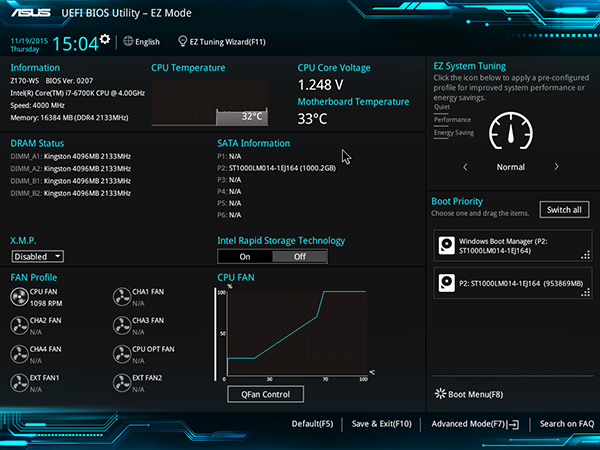Image resolution: width=600 pixels, height=450 pixels.
Task: Select the CPU FAN icon
Action: coord(19,297)
